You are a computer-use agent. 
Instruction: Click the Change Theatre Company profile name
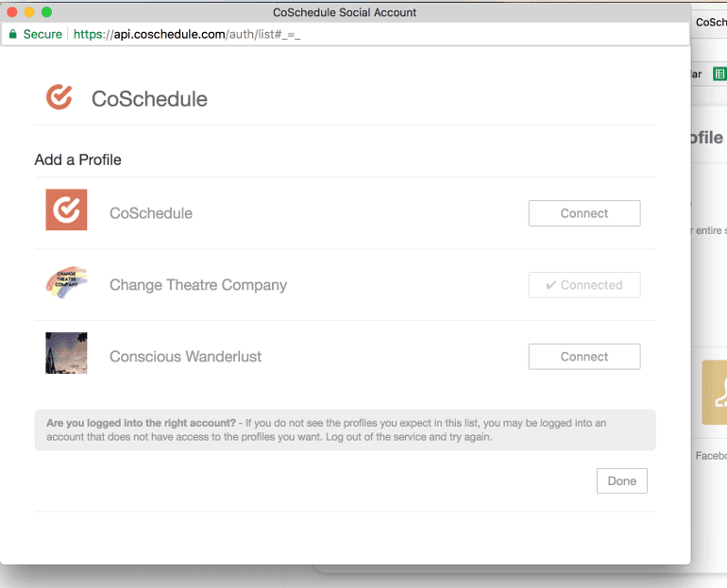tap(198, 285)
